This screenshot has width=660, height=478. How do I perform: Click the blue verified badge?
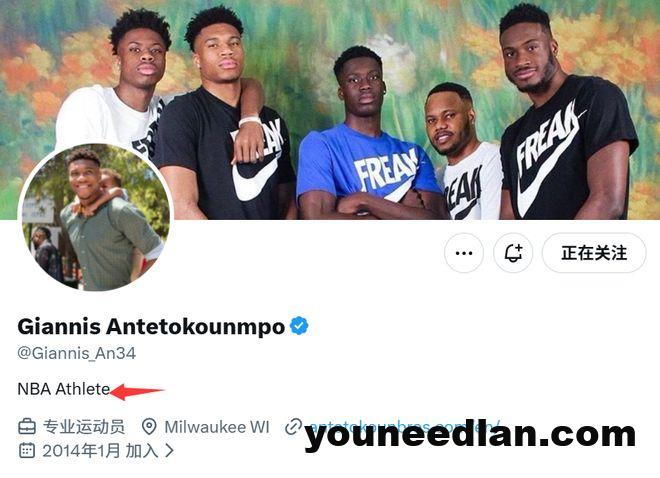tap(299, 326)
